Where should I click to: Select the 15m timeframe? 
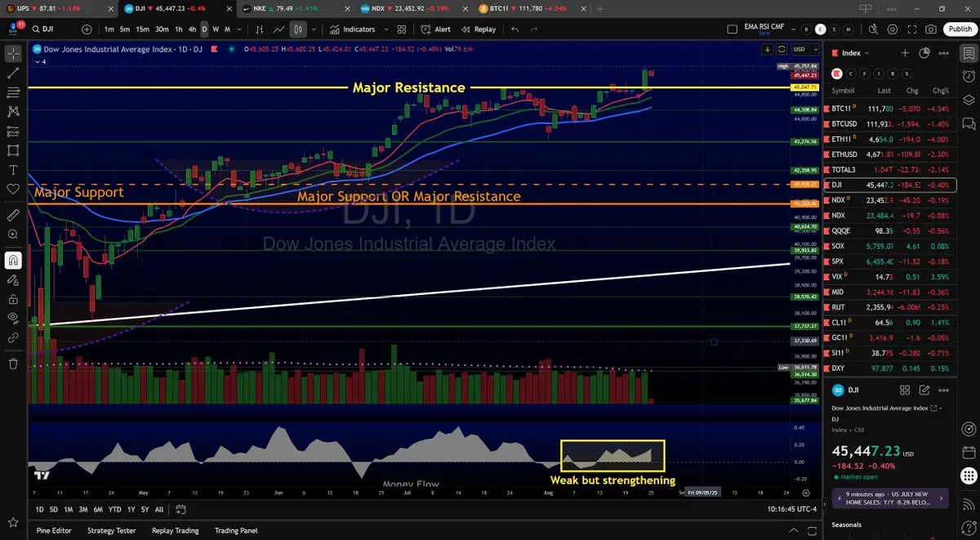[x=142, y=29]
